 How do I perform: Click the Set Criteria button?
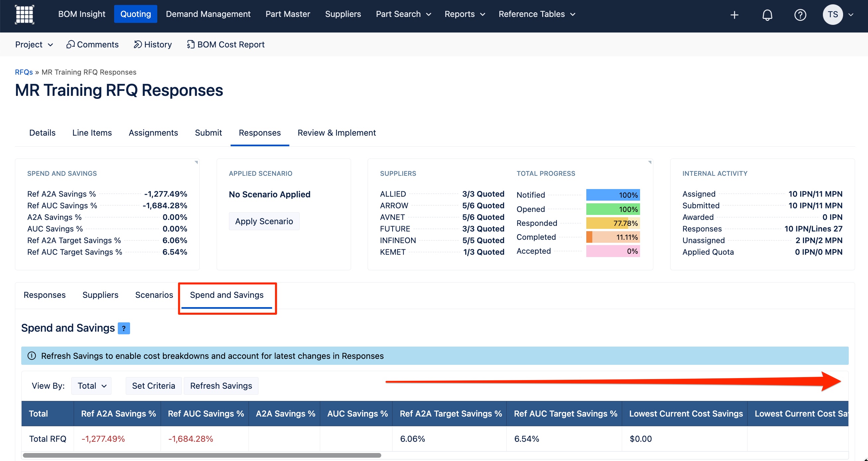[154, 386]
